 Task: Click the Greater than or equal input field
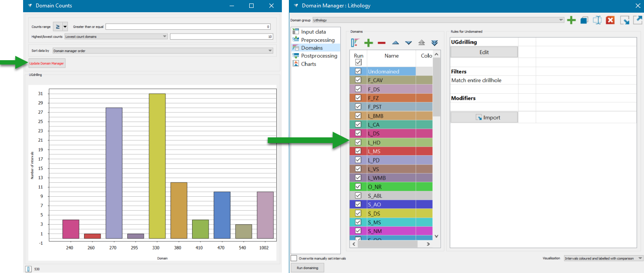pos(188,27)
